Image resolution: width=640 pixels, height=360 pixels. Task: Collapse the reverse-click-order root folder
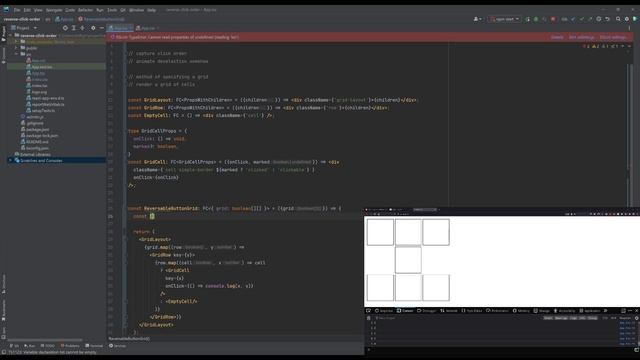tap(11, 36)
